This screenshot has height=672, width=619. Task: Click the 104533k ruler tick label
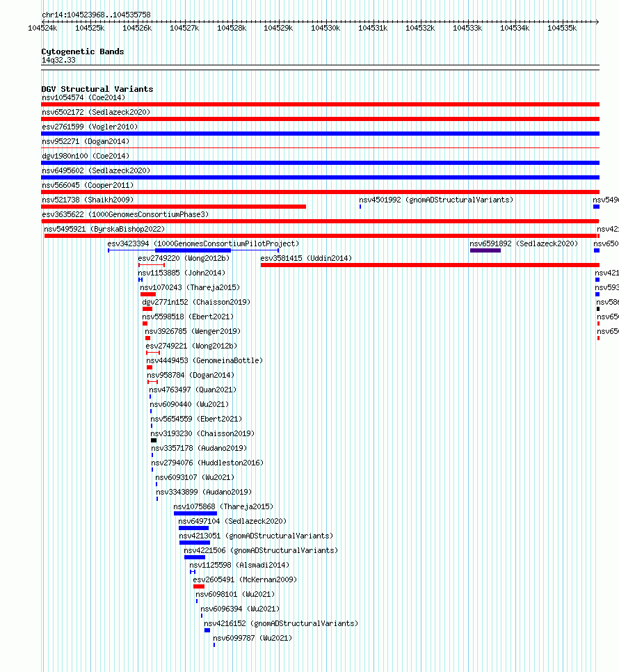467,28
